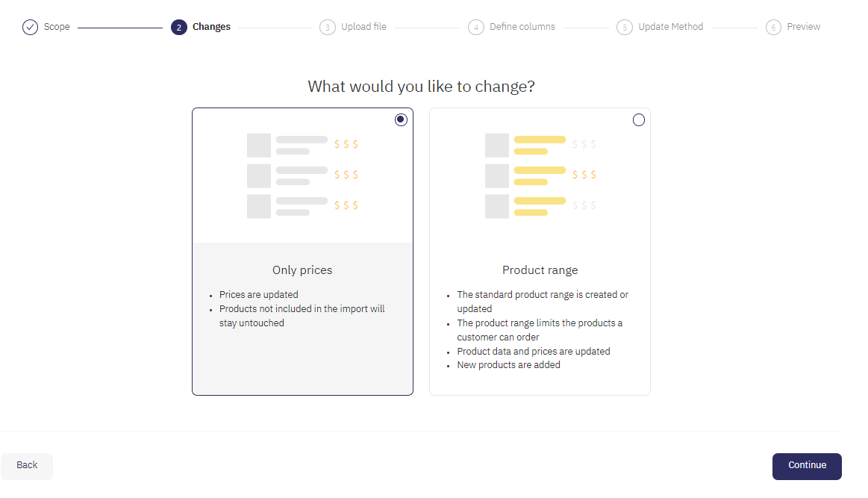The height and width of the screenshot is (498, 868).
Task: Open the Changes step label
Action: click(211, 27)
